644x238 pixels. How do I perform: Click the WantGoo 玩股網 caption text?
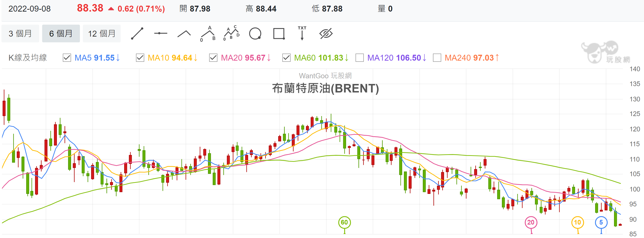pos(325,76)
